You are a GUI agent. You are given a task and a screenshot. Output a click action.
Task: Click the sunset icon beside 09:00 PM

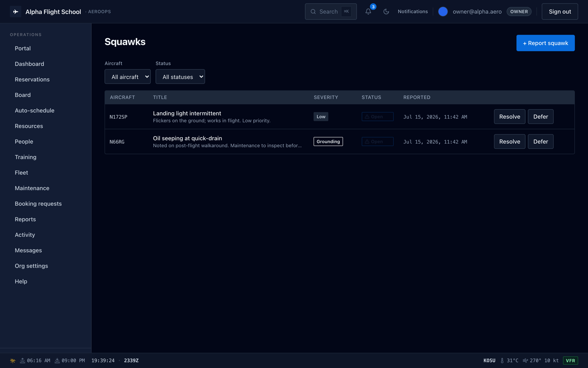click(x=57, y=361)
